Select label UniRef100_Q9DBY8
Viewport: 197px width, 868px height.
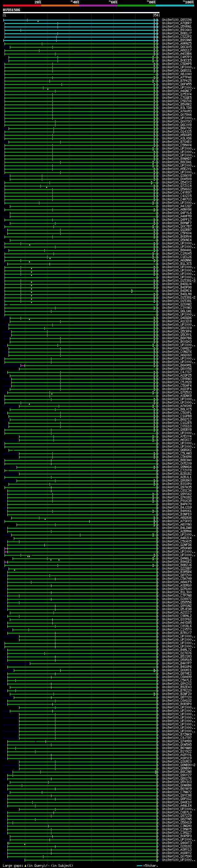(177, 430)
